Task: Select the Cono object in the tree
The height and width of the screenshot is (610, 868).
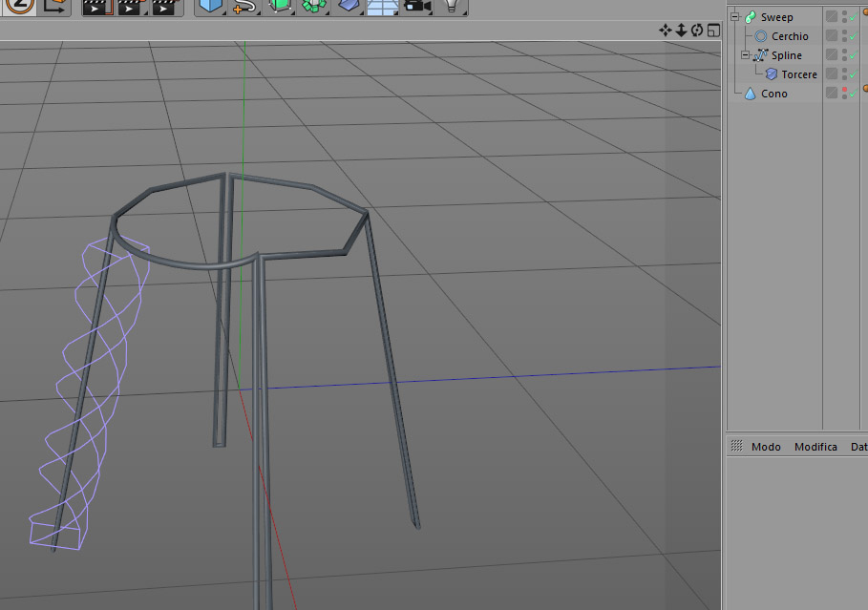Action: tap(773, 94)
